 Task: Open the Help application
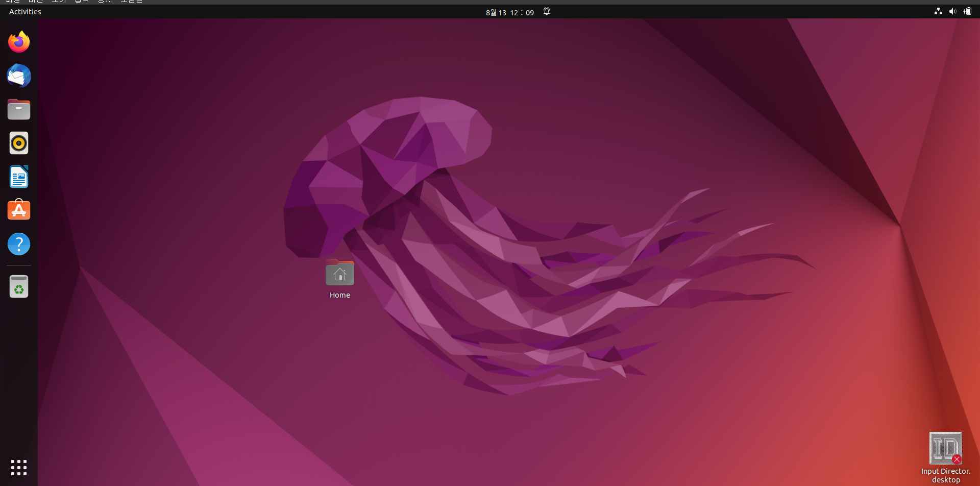click(19, 244)
